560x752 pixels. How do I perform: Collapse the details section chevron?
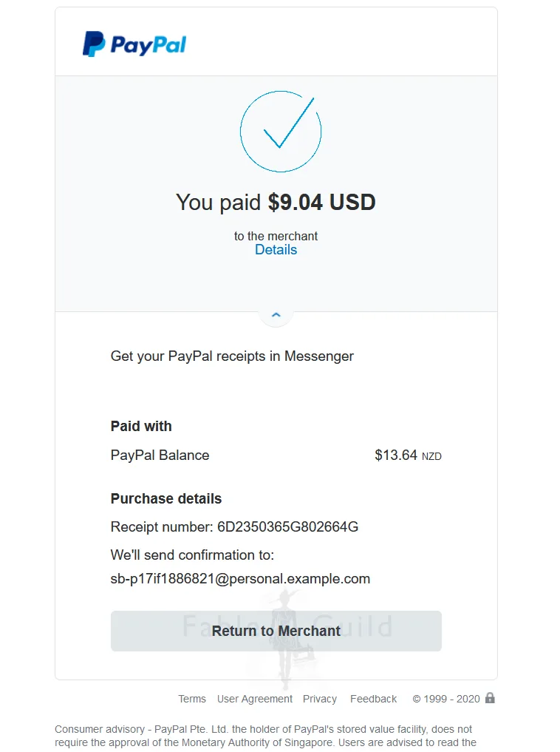click(276, 315)
